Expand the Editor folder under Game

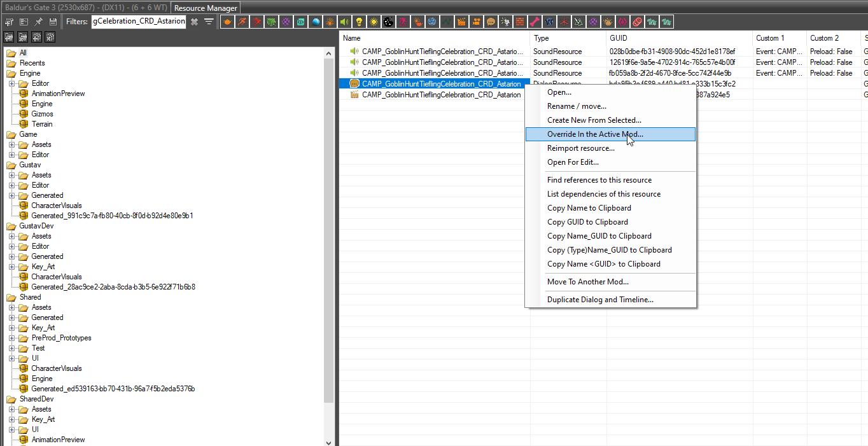click(11, 155)
